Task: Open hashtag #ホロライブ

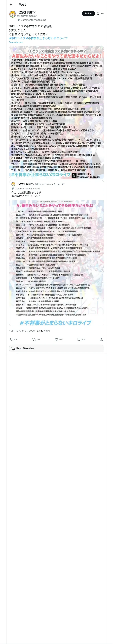Action: click(17, 38)
